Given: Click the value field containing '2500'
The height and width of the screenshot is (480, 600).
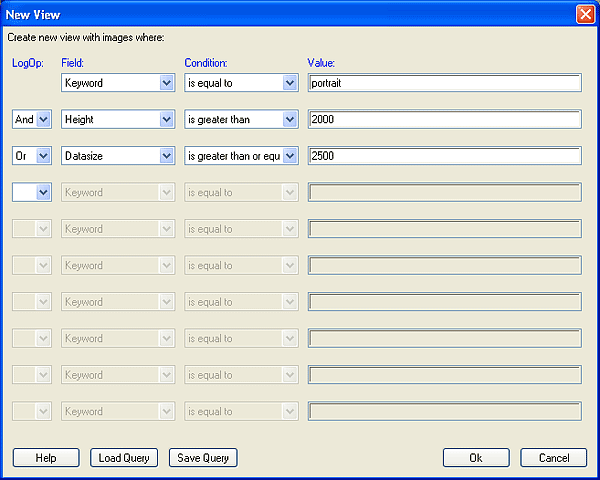Looking at the screenshot, I should 445,156.
